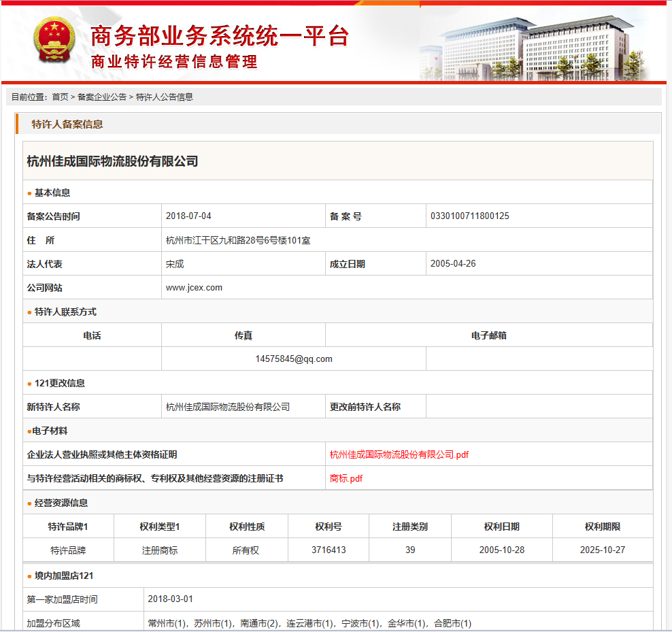
Task: Click the 权利类型1 column header
Action: (x=160, y=527)
